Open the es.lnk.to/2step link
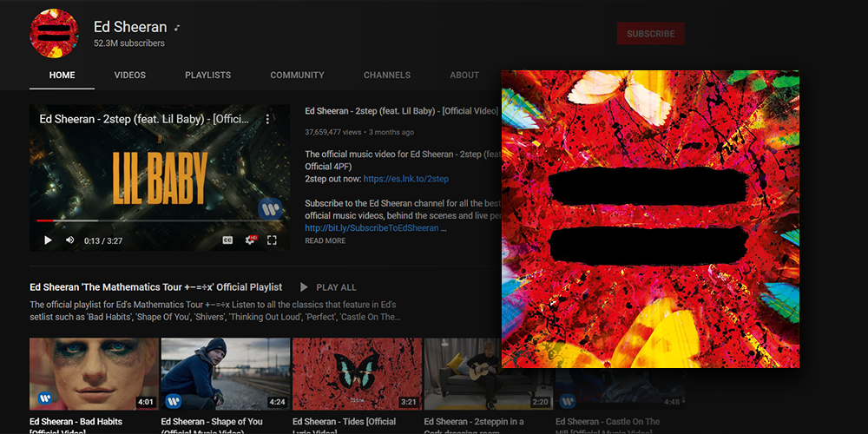Viewport: 868px width, 434px height. 405,179
